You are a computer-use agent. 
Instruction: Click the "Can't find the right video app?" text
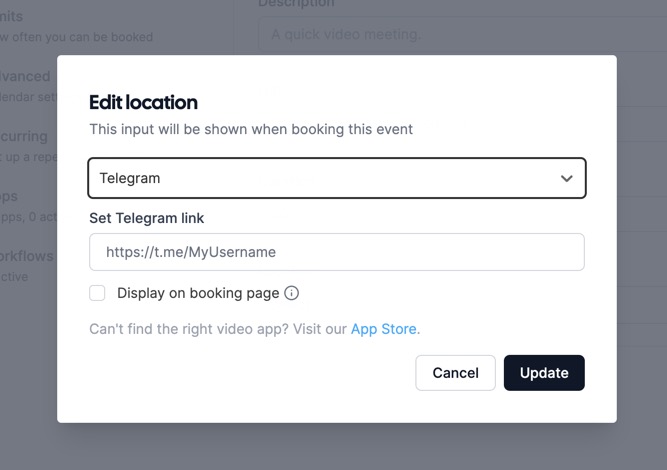click(x=217, y=328)
